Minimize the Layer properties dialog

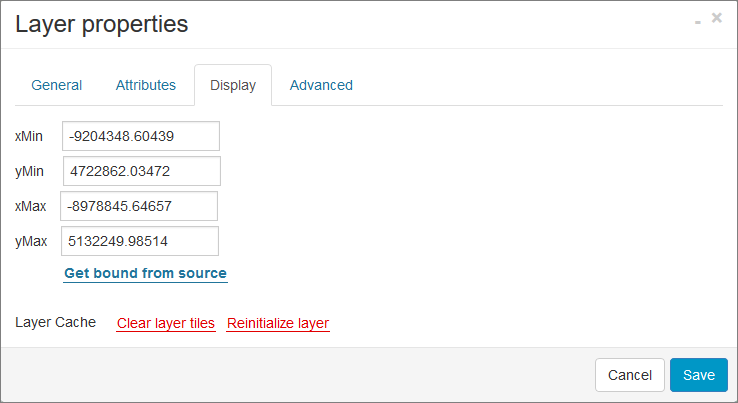(698, 22)
